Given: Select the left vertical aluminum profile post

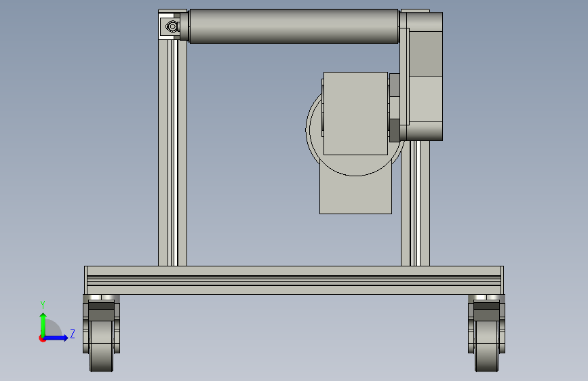Looking at the screenshot, I should coord(172,154).
